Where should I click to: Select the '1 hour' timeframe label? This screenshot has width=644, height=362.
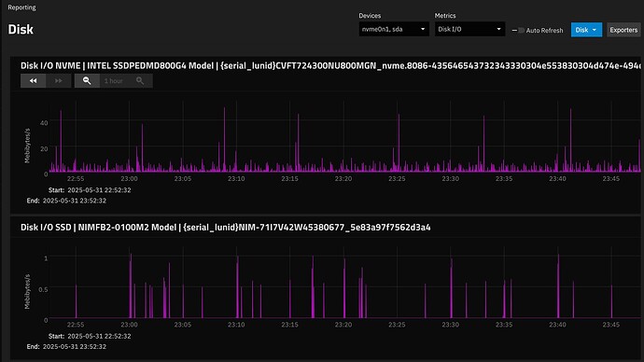pos(113,81)
